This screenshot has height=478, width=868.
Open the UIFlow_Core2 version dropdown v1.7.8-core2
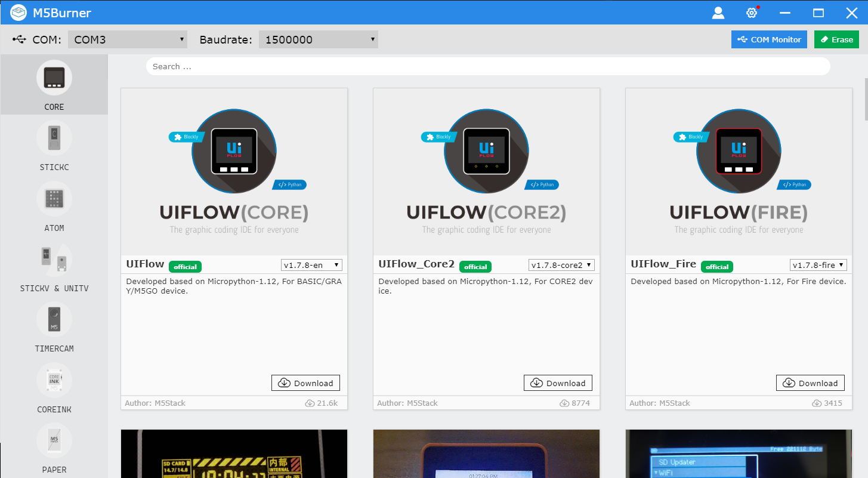[x=561, y=264]
